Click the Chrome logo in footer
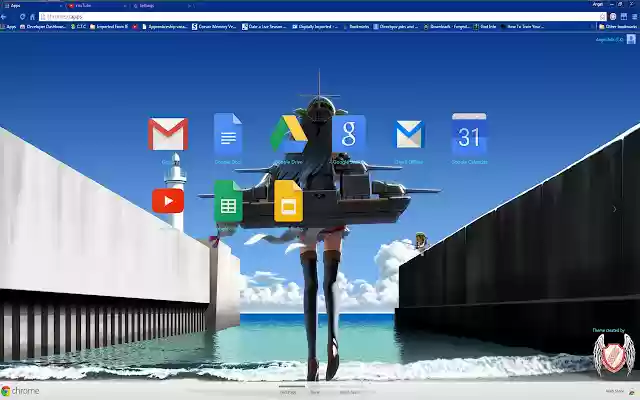640x400 pixels. pos(20,391)
